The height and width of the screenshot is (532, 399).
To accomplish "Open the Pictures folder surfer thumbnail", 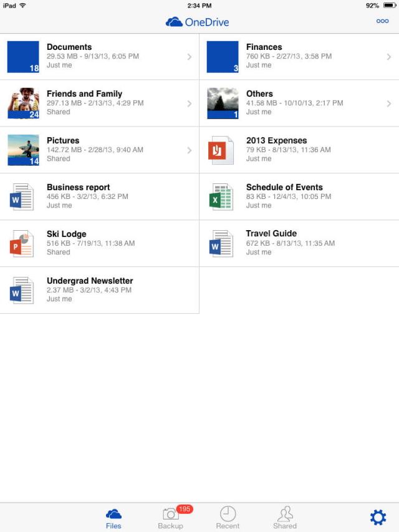I will click(23, 150).
